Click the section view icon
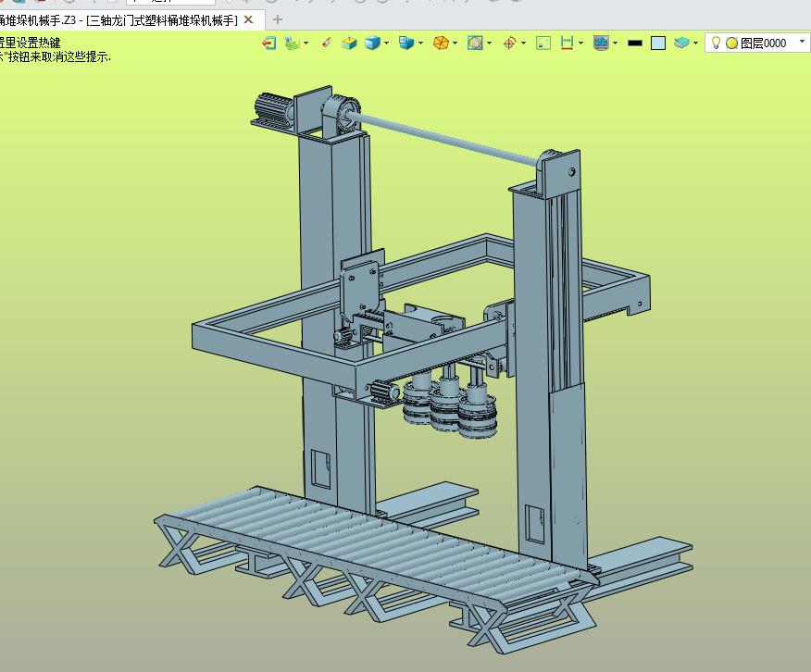The image size is (811, 672). [475, 43]
